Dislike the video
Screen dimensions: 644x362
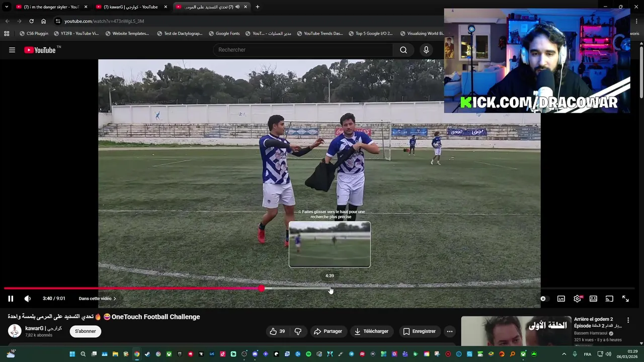[298, 331]
